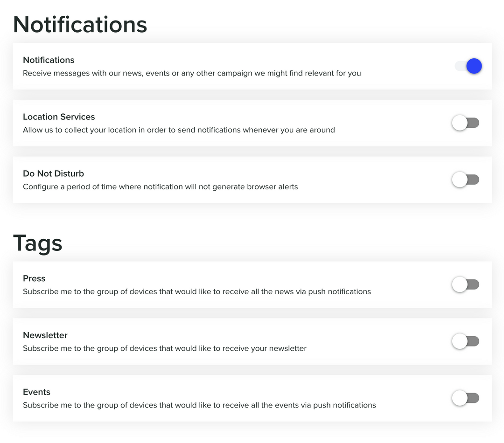Click the Events subscription card
This screenshot has width=504, height=443.
252,398
